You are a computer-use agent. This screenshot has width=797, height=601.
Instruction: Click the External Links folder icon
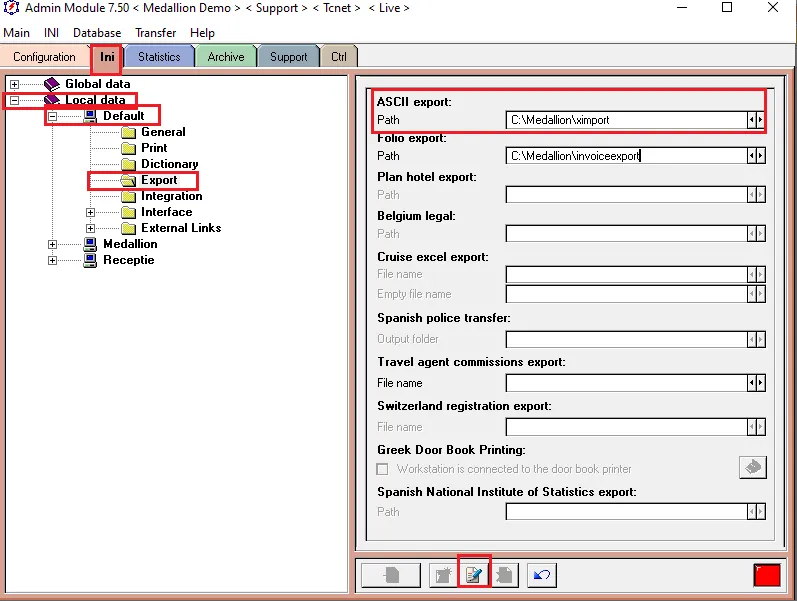129,228
